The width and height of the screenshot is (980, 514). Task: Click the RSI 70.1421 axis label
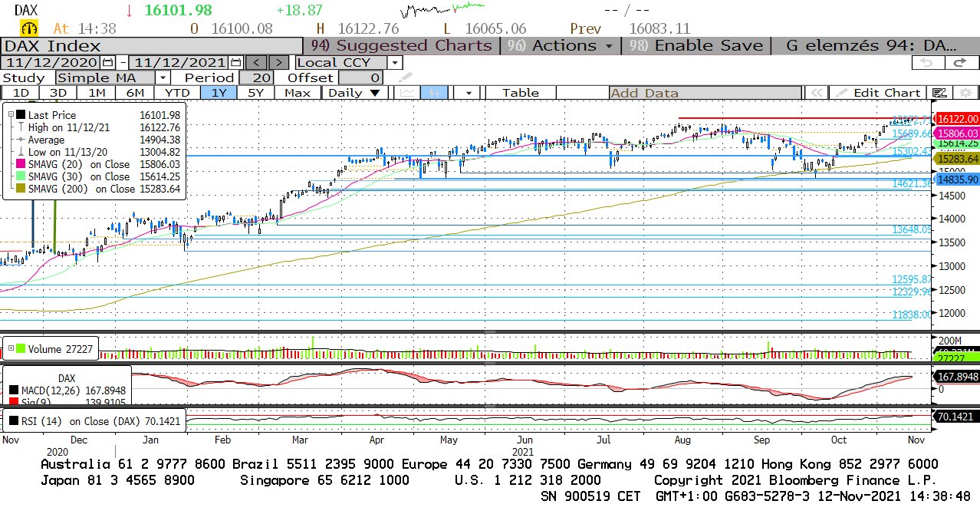pyautogui.click(x=958, y=417)
